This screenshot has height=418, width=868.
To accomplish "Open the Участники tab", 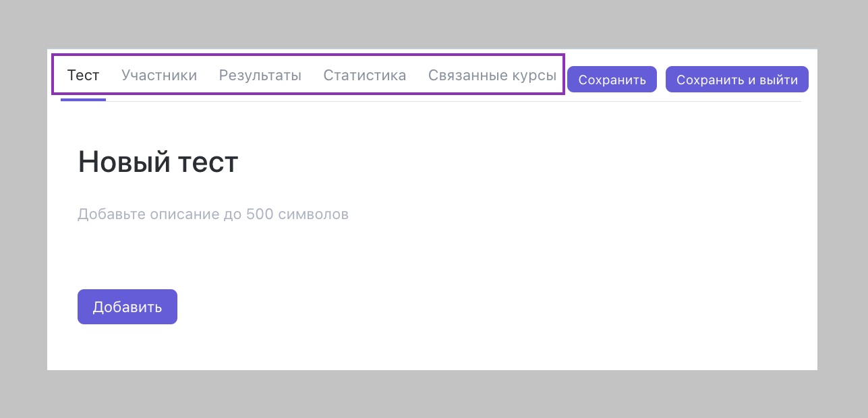I will pos(159,76).
